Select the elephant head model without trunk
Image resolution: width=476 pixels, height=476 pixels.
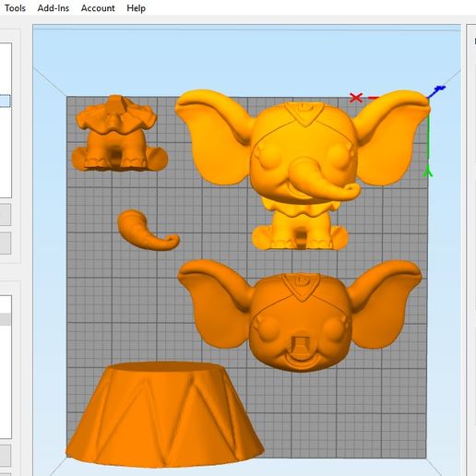300,315
